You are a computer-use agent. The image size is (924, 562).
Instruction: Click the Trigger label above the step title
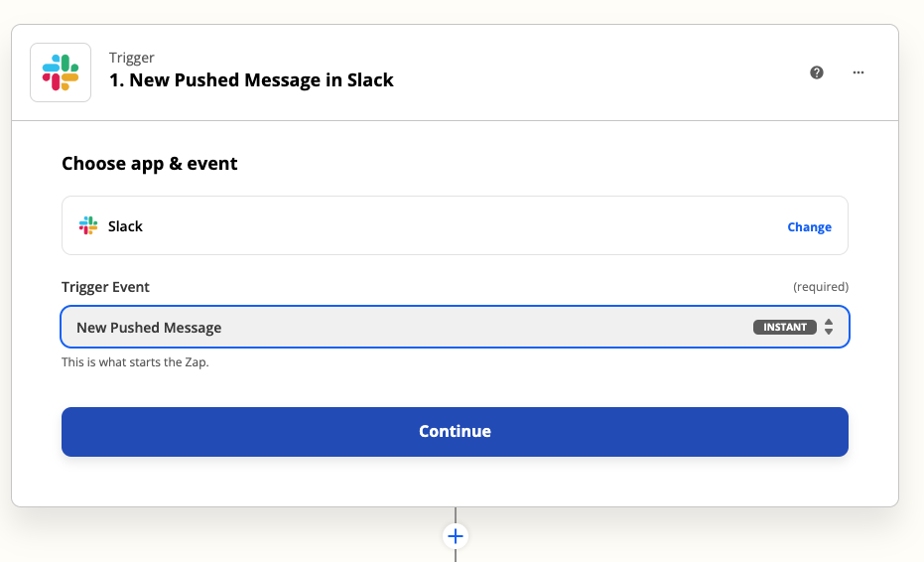132,58
